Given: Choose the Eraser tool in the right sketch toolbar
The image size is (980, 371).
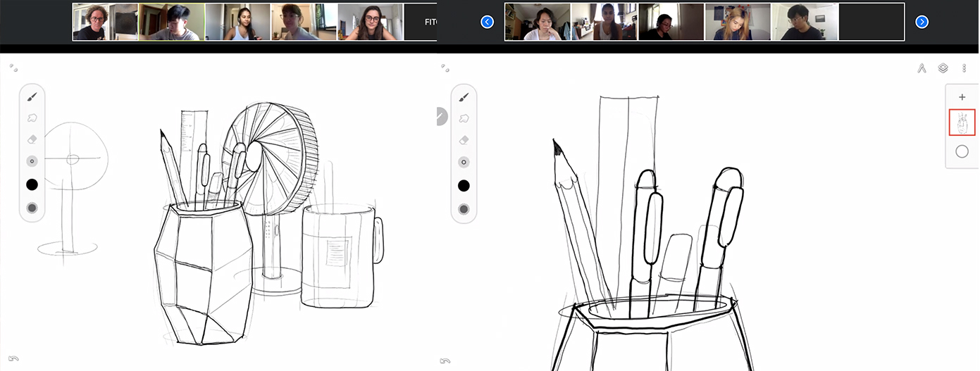Looking at the screenshot, I should pos(464,140).
